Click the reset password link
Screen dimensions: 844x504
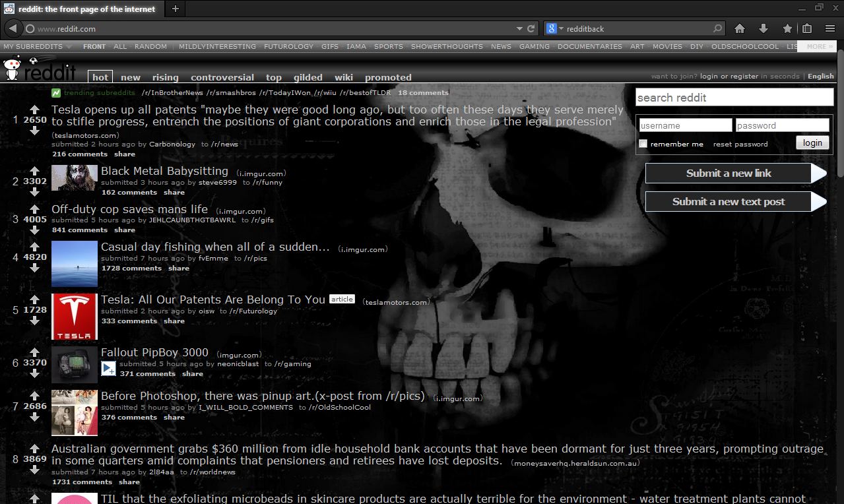740,144
